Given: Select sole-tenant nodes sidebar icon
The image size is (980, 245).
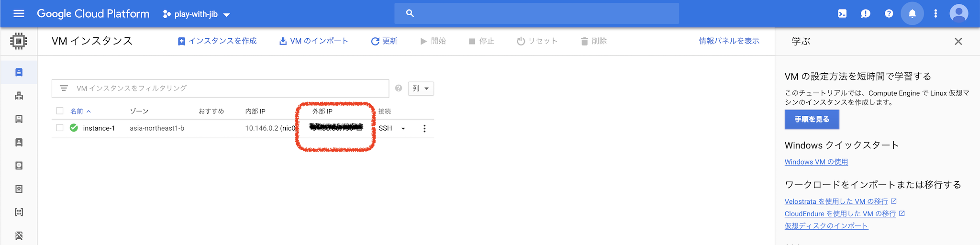Looking at the screenshot, I should point(19,142).
